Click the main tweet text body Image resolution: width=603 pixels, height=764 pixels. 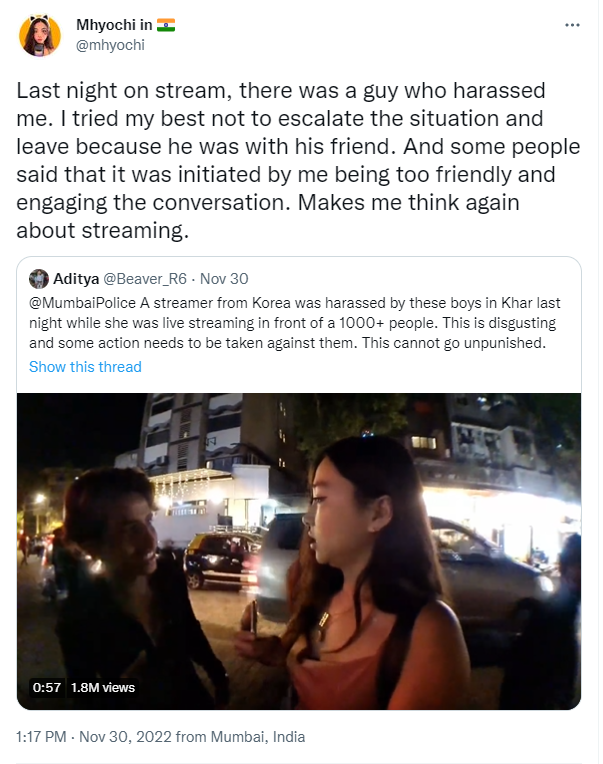[298, 160]
